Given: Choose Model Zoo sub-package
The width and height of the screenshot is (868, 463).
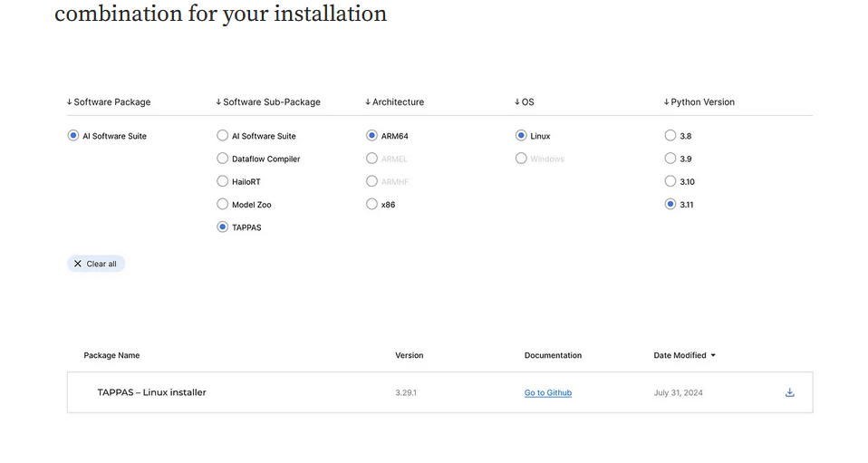Looking at the screenshot, I should click(x=223, y=205).
